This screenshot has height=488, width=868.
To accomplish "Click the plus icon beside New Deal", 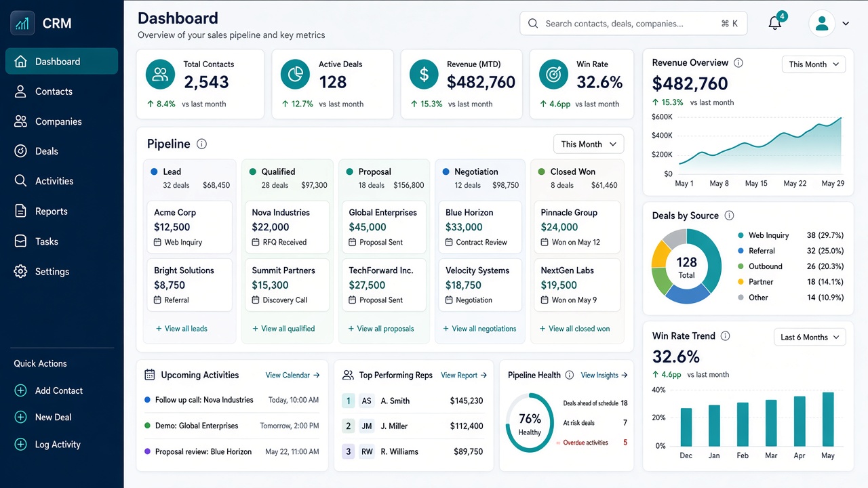I will [21, 418].
